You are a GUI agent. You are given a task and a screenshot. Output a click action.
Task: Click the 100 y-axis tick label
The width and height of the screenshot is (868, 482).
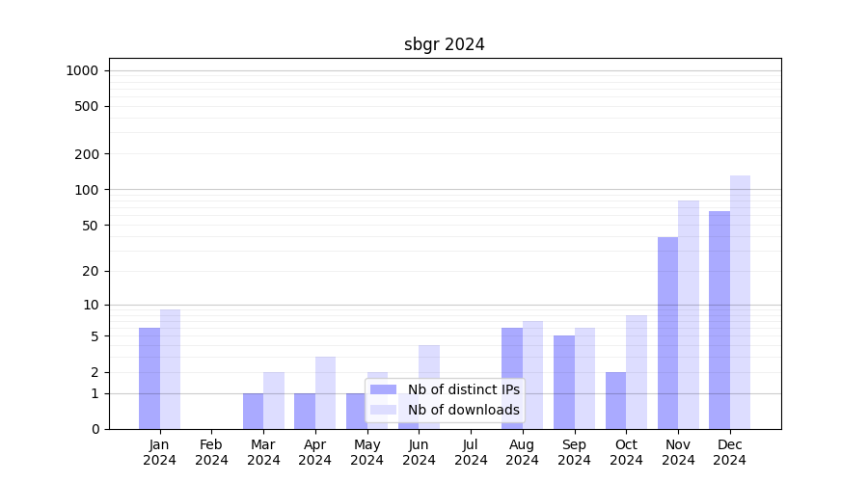click(86, 190)
